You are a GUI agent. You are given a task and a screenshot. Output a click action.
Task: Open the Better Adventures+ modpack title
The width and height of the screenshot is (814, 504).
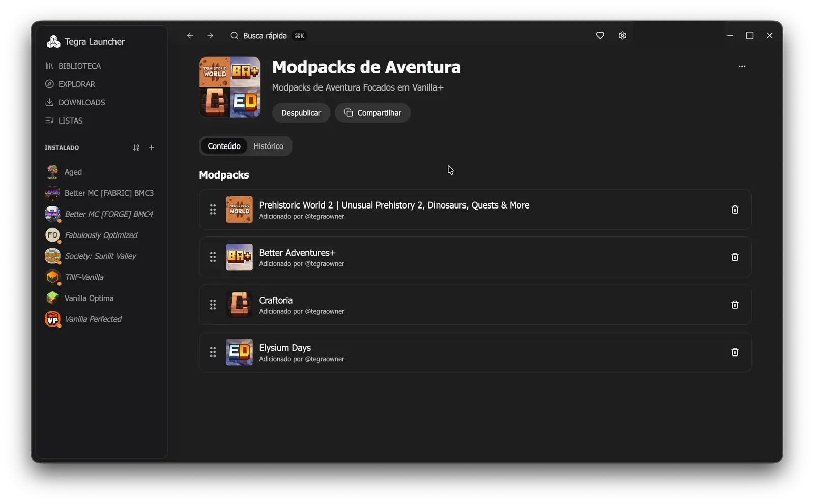point(297,253)
